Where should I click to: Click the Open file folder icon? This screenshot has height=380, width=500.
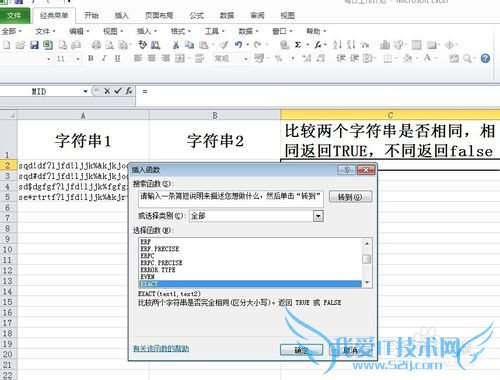pos(20,45)
